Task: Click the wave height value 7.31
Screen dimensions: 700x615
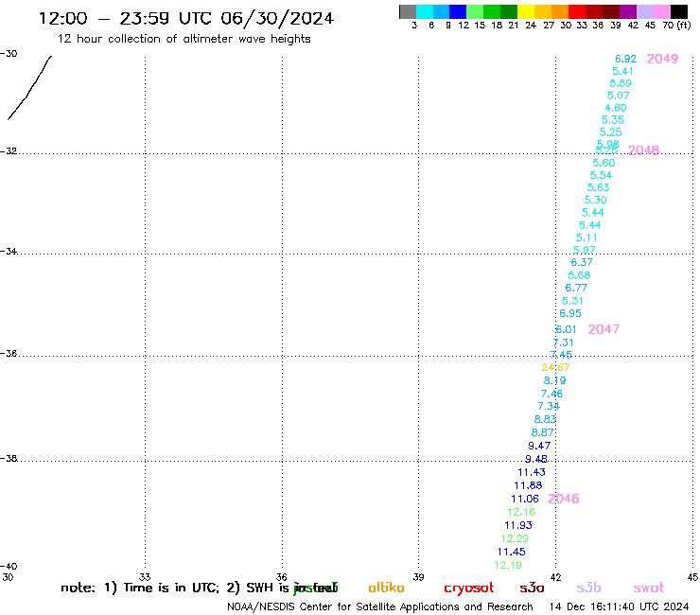Action: pyautogui.click(x=563, y=343)
